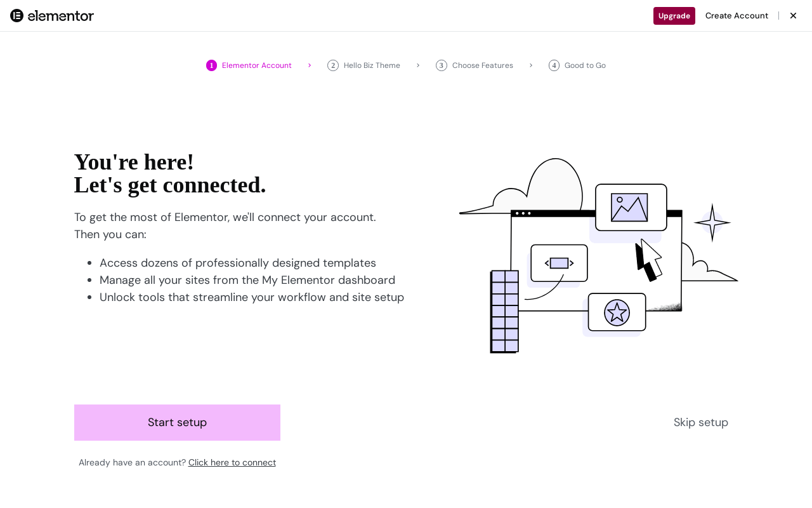Click chevron after Choose Features step
Screen dimensions: 812x508
531,65
